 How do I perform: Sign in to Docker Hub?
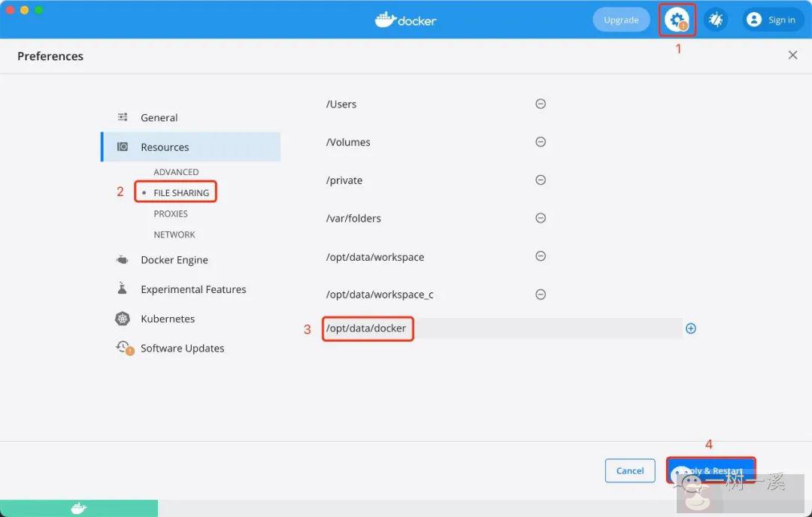[x=772, y=20]
